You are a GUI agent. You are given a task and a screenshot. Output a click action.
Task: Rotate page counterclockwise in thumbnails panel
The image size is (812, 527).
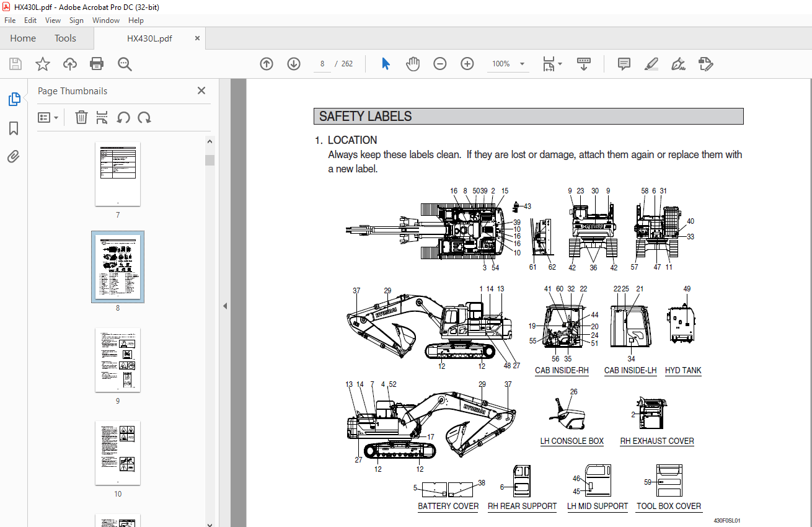[123, 117]
